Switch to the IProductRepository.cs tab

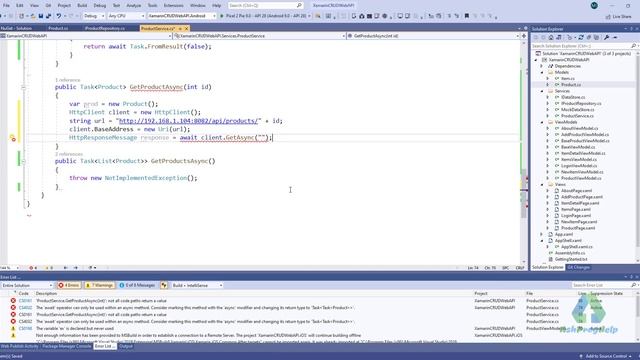pos(105,28)
